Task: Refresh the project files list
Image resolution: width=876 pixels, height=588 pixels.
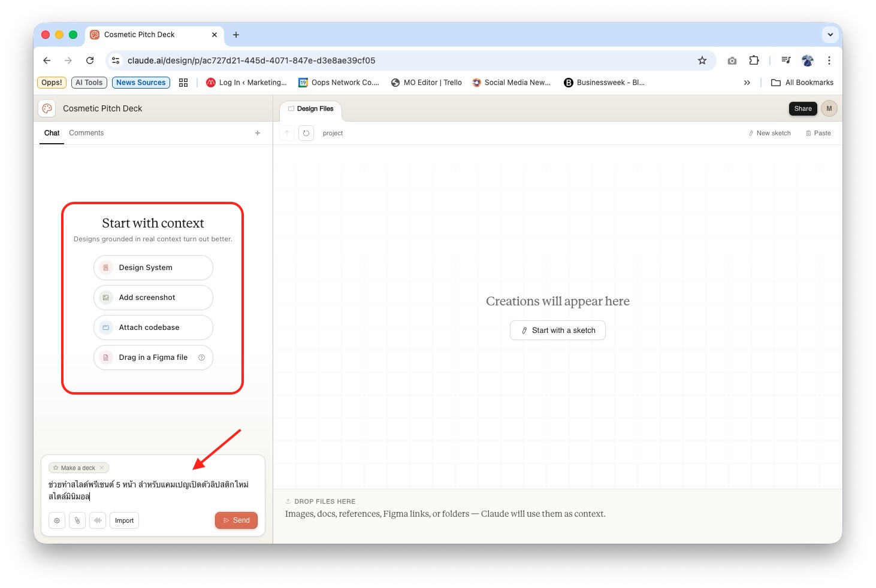Action: [306, 133]
